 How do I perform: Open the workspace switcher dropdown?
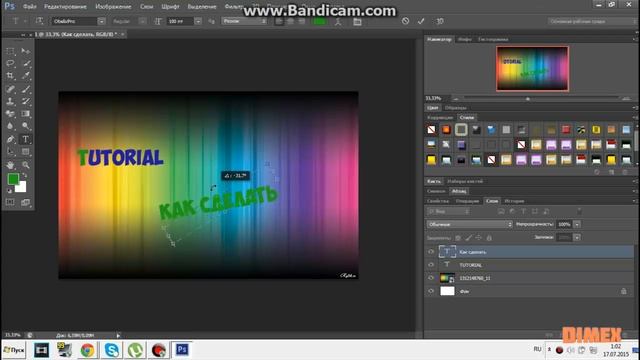click(x=591, y=21)
